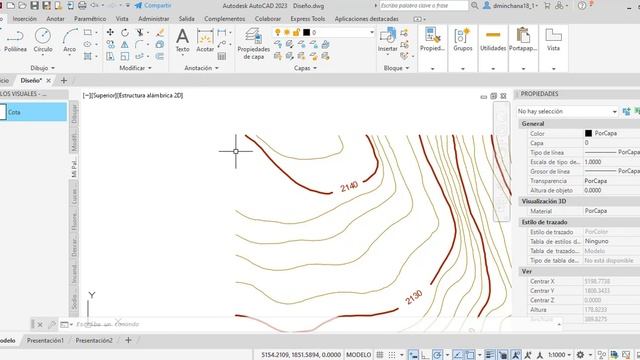640x360 pixels.
Task: Toggle object snap tracking
Action: 458,355
